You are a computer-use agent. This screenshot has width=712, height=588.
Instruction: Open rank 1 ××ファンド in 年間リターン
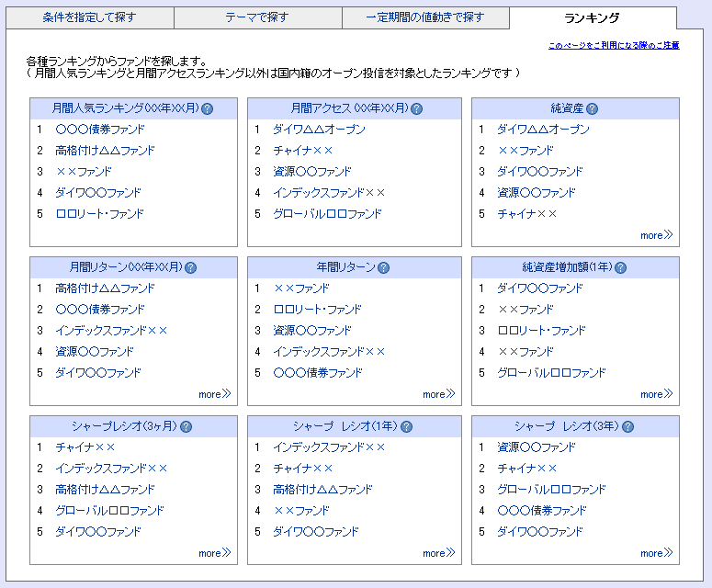click(x=301, y=288)
